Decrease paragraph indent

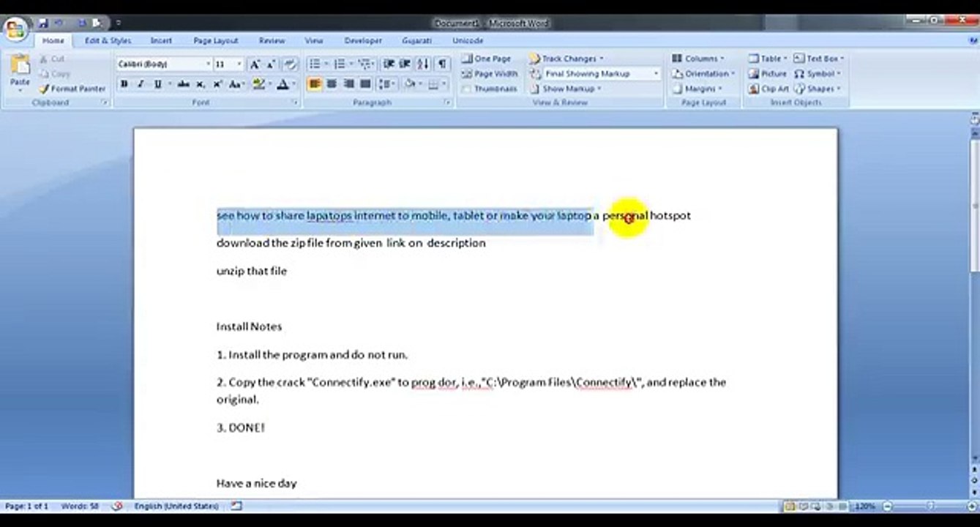389,64
